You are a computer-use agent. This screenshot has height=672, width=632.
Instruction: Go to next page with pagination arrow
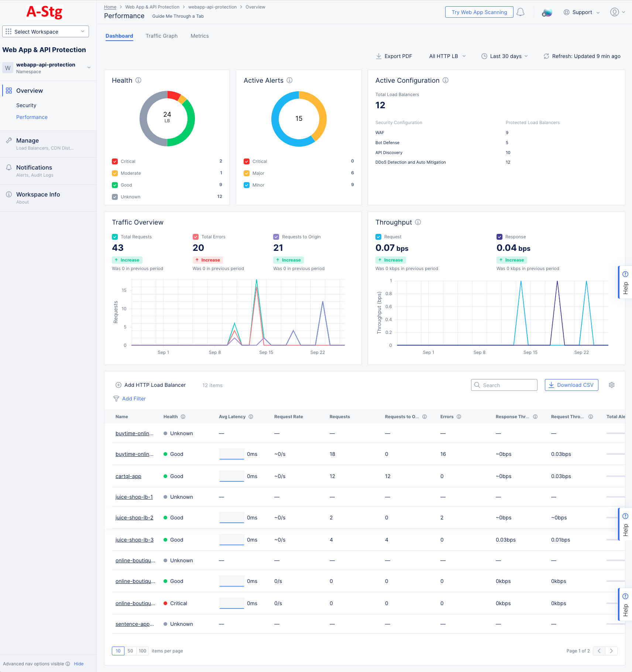[611, 651]
